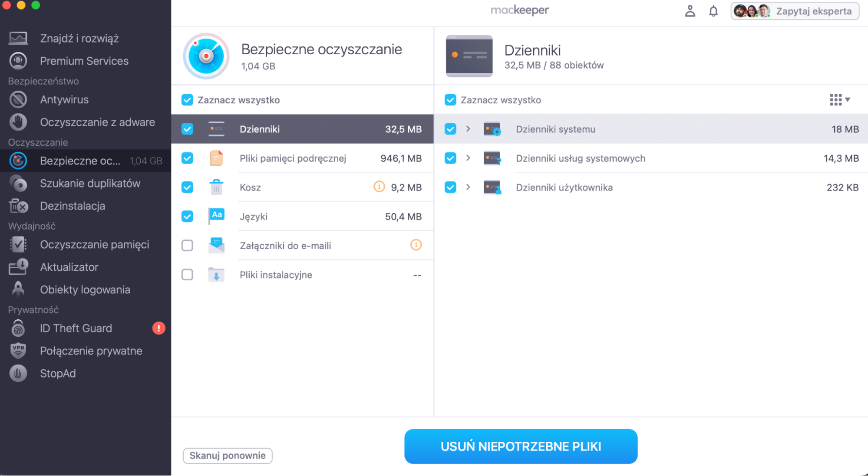The height and width of the screenshot is (476, 868).
Task: Go to Premium Services section
Action: pos(86,61)
